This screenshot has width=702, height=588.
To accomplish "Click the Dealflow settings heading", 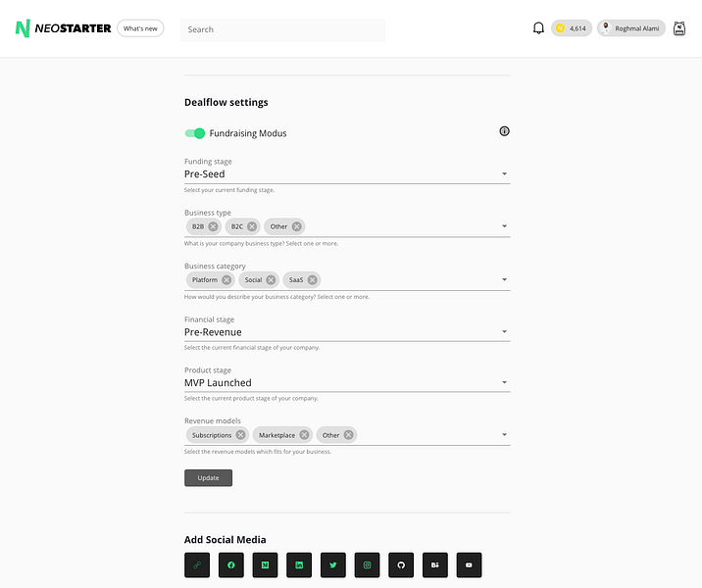I will click(226, 103).
